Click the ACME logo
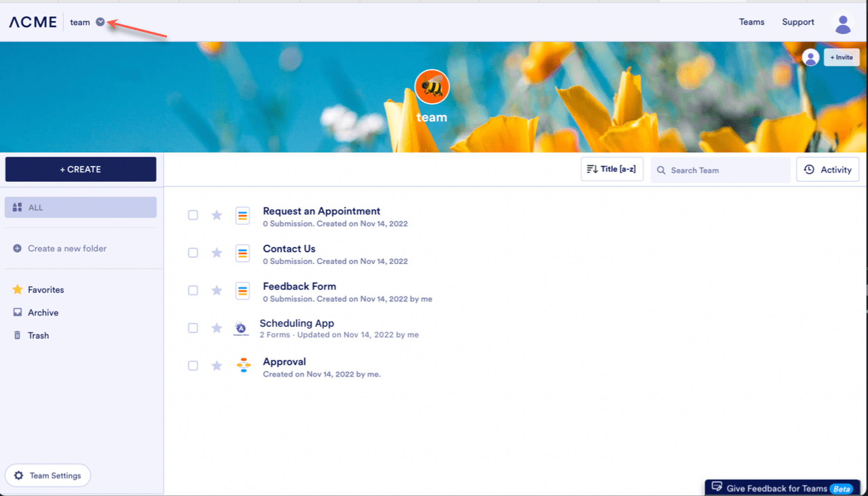The width and height of the screenshot is (868, 496). (x=33, y=22)
